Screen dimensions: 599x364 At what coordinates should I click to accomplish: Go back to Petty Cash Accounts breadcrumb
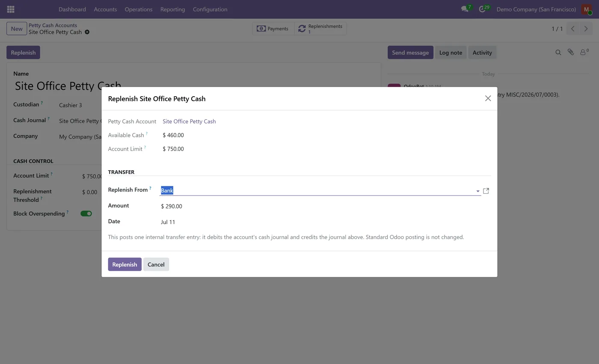pos(53,25)
